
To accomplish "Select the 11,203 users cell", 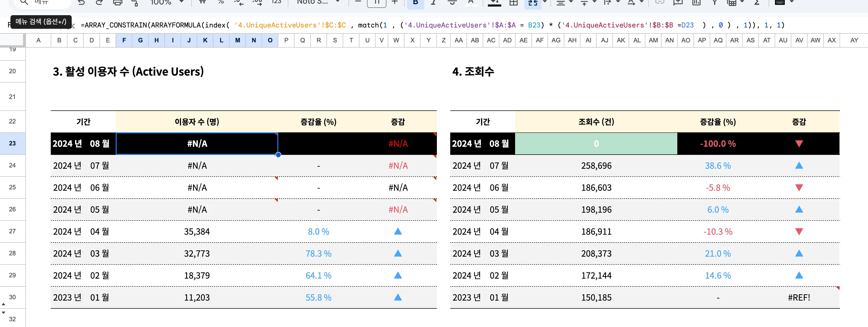I will click(197, 298).
